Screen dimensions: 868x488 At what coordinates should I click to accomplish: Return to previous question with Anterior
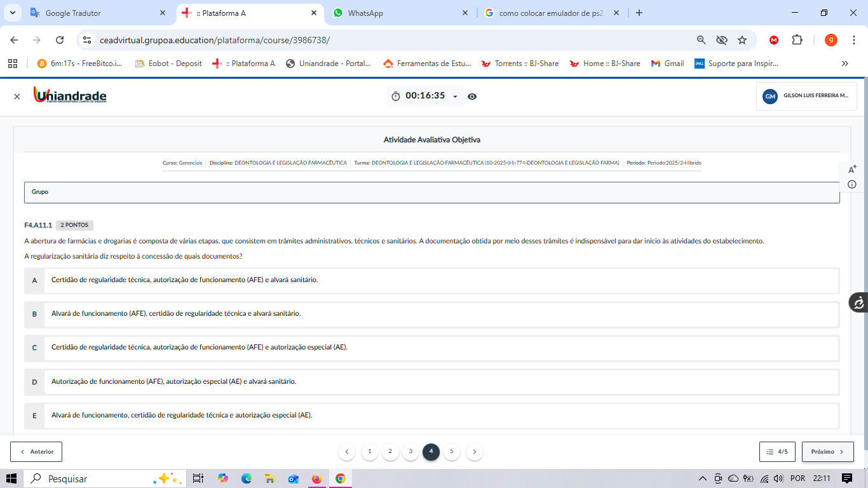[x=36, y=452]
